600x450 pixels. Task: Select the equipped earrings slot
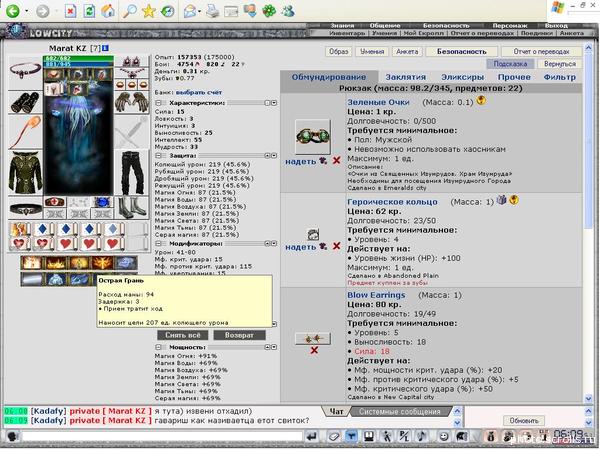(x=132, y=61)
